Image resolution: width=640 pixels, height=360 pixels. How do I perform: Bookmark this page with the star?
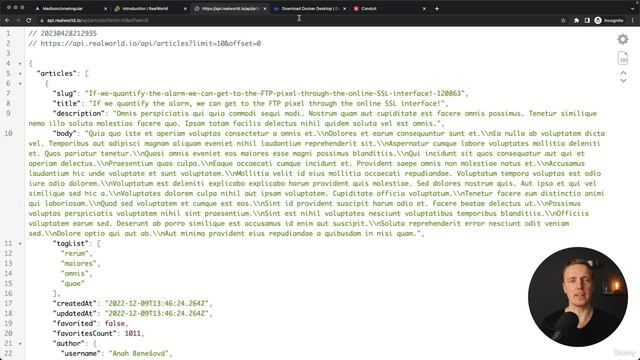point(563,20)
